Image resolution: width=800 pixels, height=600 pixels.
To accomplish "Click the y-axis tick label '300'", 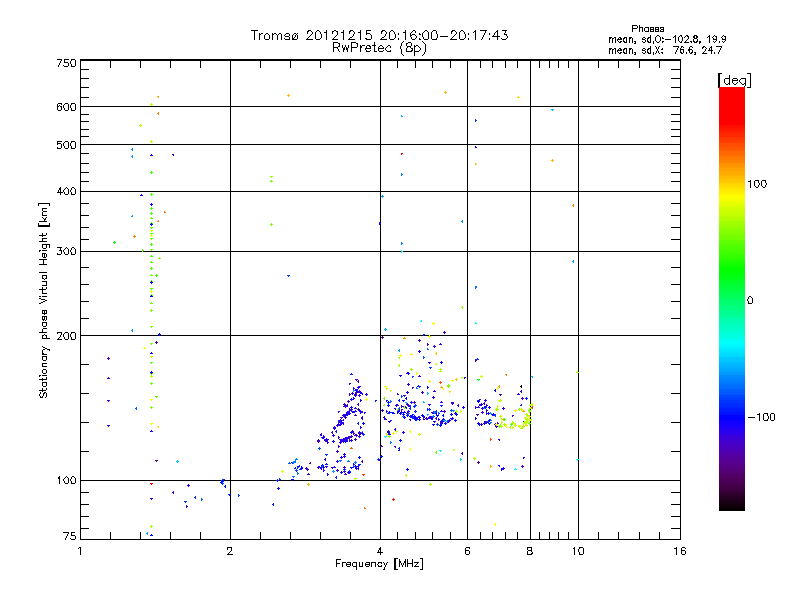I will pyautogui.click(x=67, y=252).
